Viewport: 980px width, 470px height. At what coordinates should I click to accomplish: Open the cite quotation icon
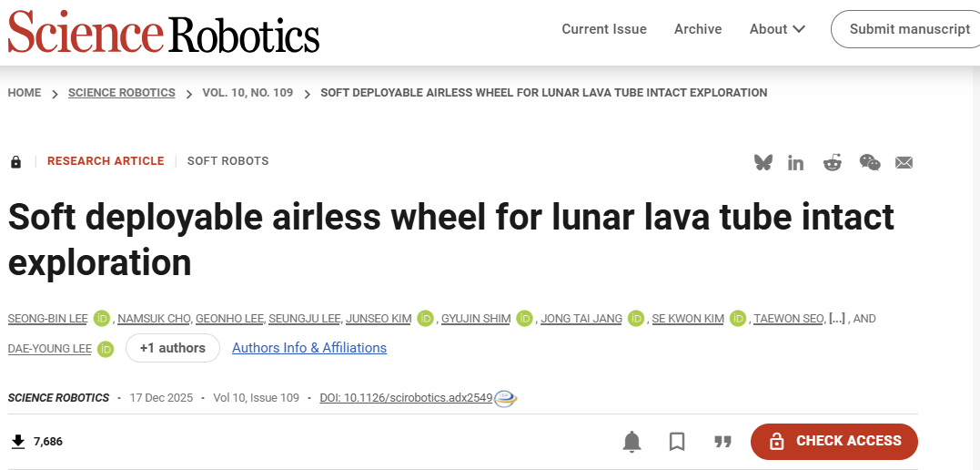pos(723,442)
